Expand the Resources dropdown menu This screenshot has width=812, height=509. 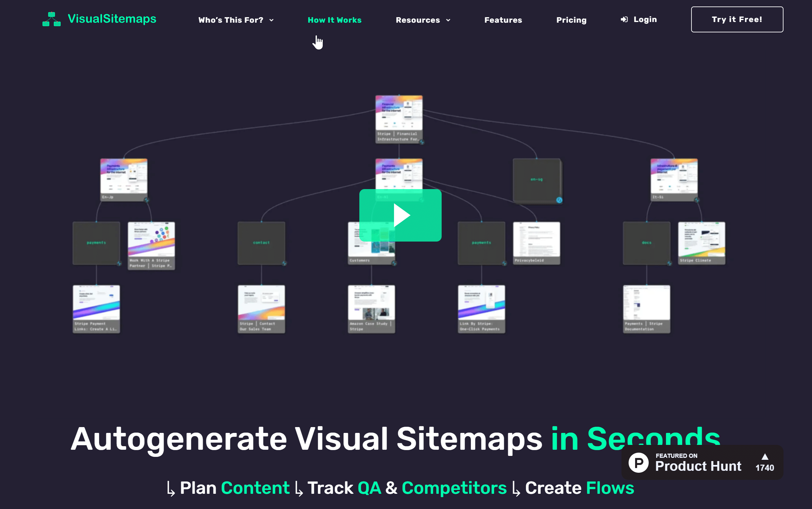point(423,20)
